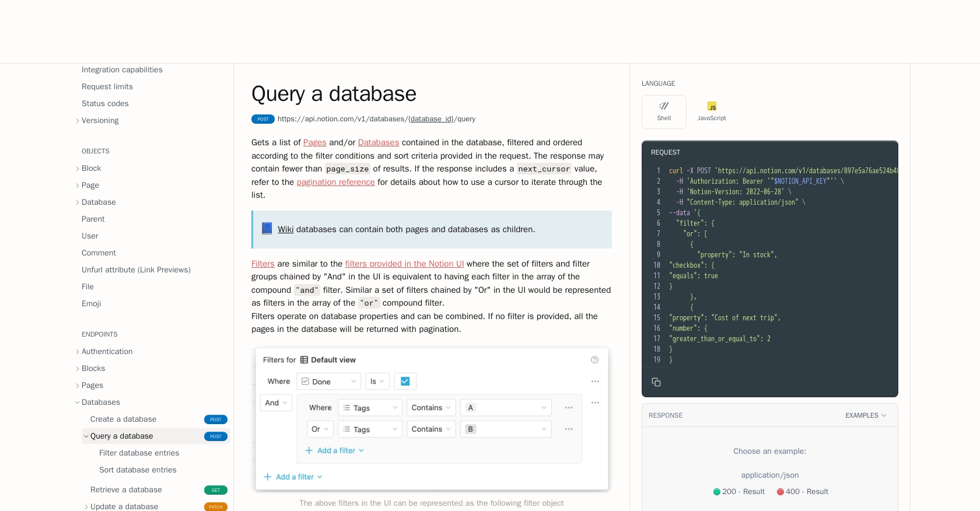This screenshot has width=980, height=511.
Task: Open the Done property dropdown
Action: tap(329, 381)
